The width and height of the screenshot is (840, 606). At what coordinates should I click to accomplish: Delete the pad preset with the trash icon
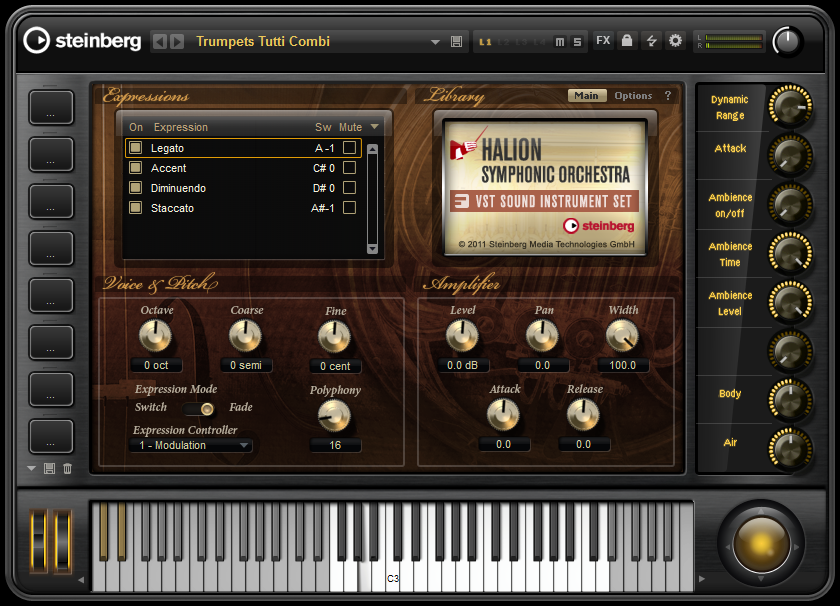pyautogui.click(x=68, y=469)
